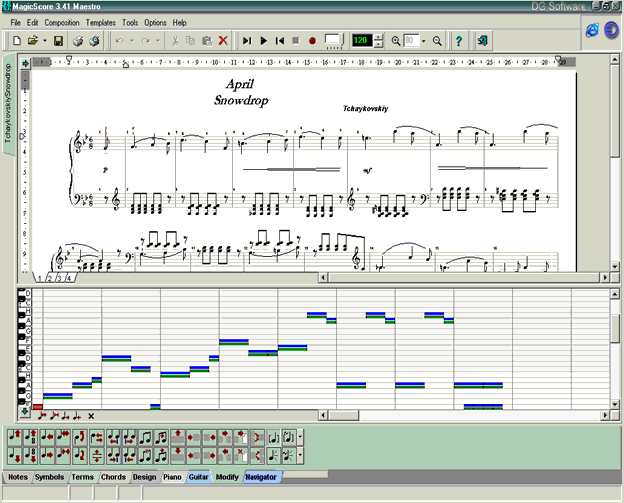Screen dimensions: 624x503
Task: Start recording with red circle button
Action: point(312,41)
